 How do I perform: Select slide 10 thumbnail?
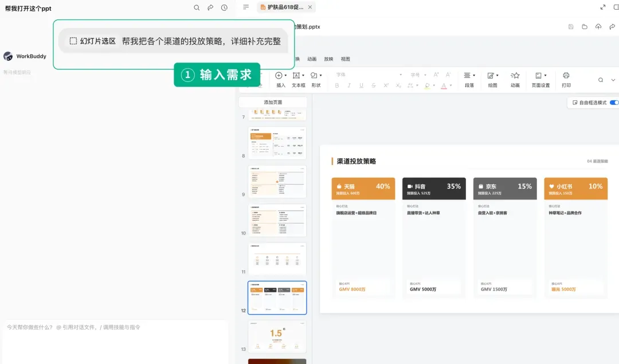(x=277, y=220)
